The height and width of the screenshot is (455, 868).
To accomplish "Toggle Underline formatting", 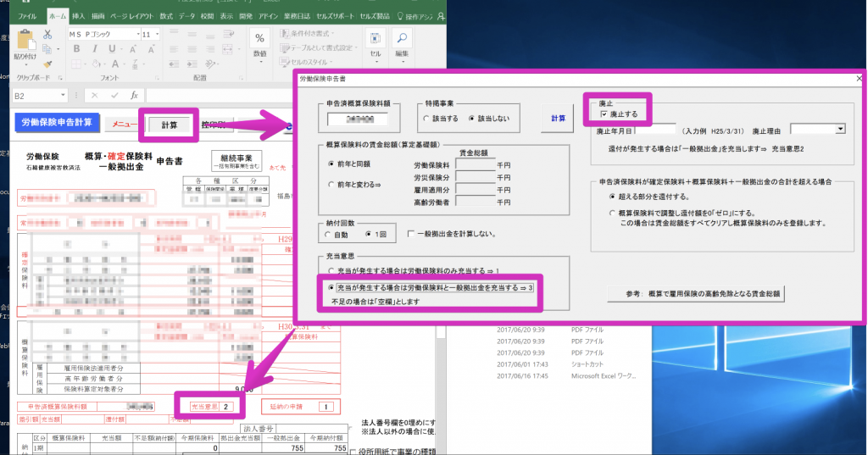I will click(112, 48).
